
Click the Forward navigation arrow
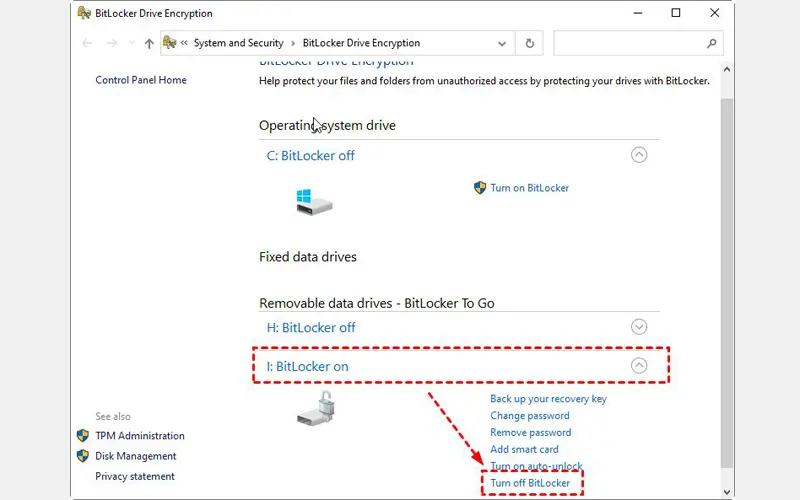[x=112, y=43]
